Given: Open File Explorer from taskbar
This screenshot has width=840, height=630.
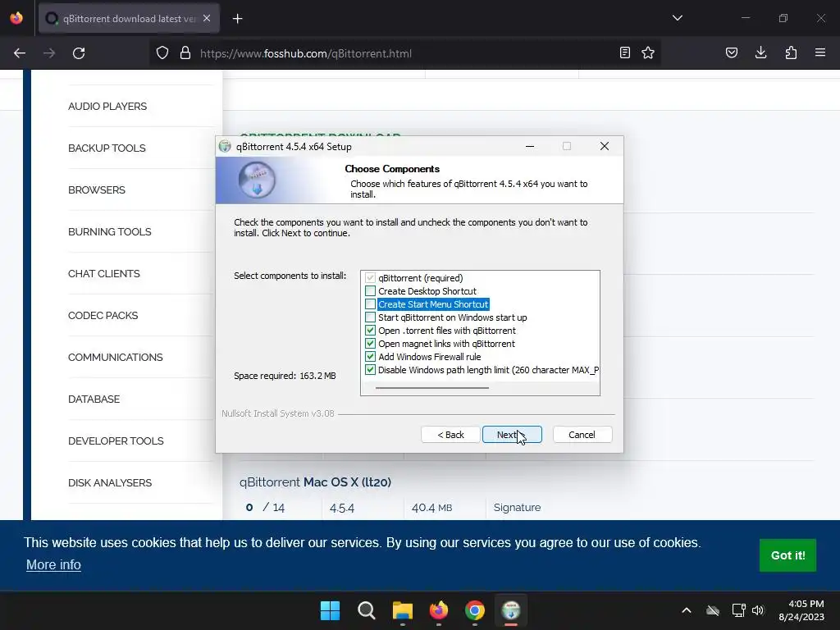Looking at the screenshot, I should [402, 610].
